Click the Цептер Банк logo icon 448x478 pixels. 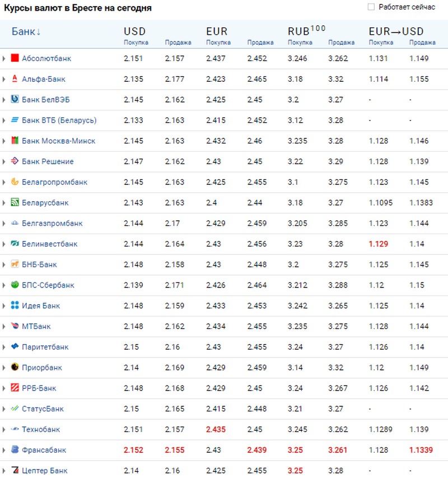pyautogui.click(x=15, y=471)
